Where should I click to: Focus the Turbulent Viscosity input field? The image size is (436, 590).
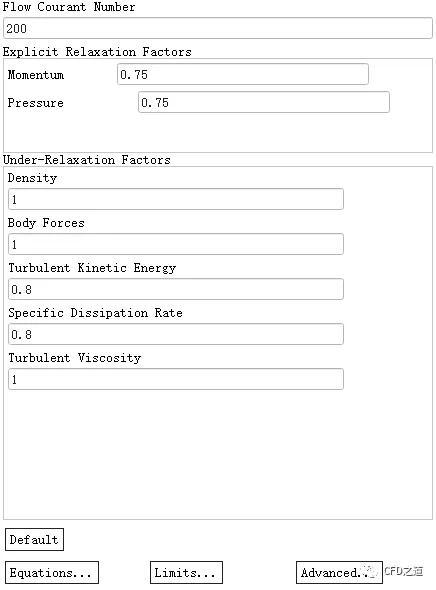click(x=176, y=379)
